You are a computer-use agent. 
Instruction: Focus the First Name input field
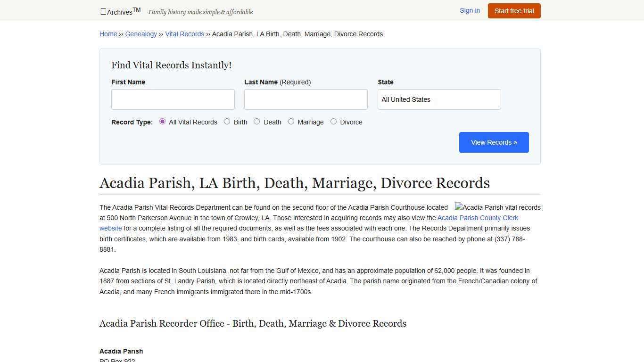click(x=173, y=99)
